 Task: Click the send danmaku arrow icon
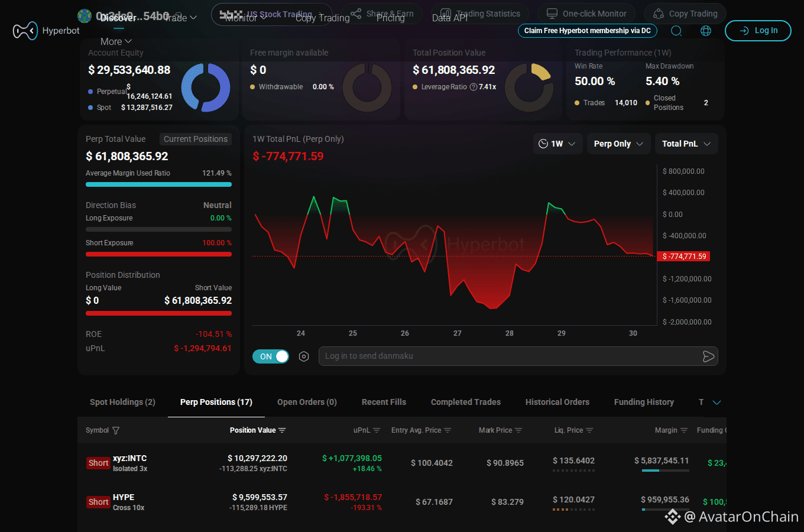(708, 356)
